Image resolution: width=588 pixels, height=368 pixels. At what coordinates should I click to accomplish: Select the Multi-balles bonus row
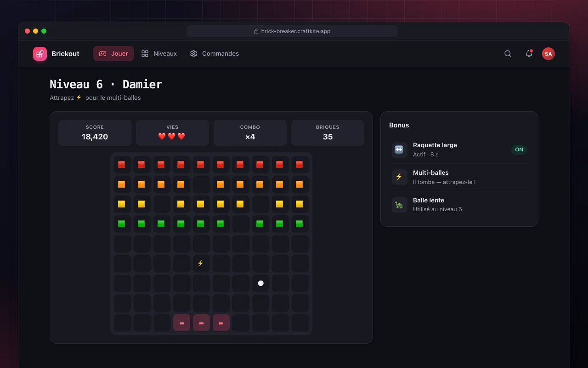459,177
